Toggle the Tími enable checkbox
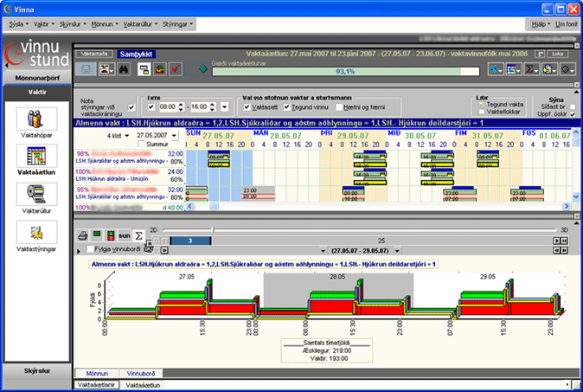This screenshot has width=583, height=392. [x=151, y=107]
